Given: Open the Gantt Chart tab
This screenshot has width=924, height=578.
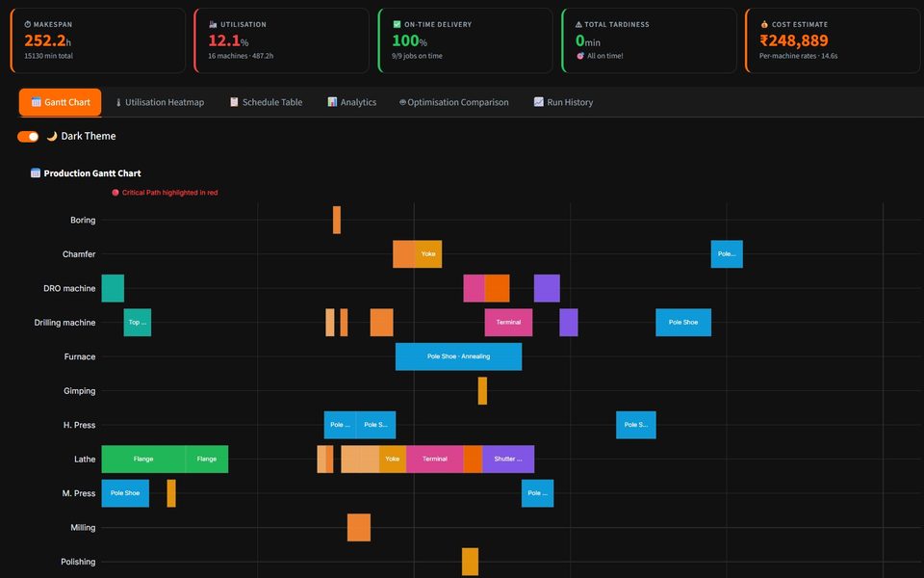Looking at the screenshot, I should click(60, 102).
